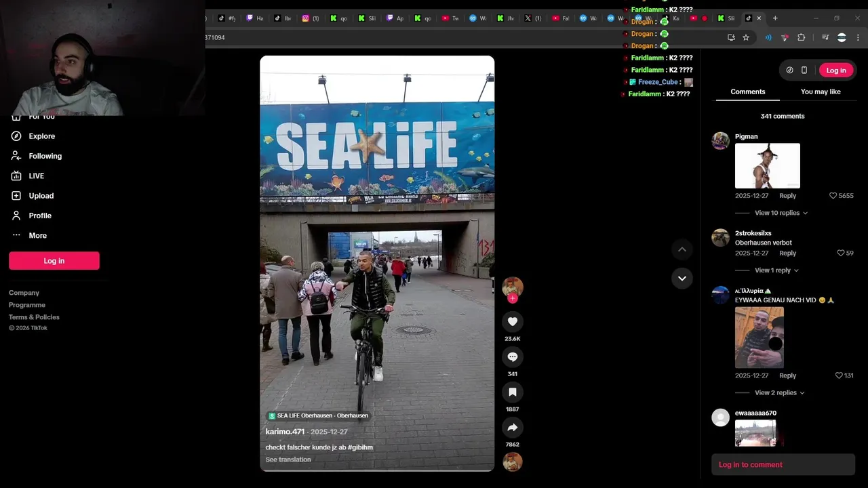Screen dimensions: 868x488
Task: Open the #gibihm hashtag
Action: [360, 447]
